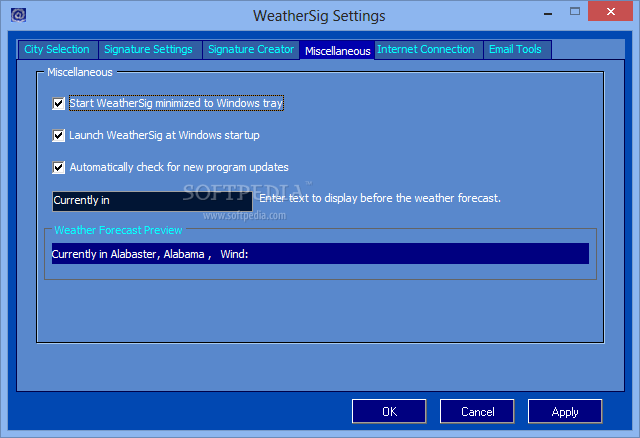Select the Miscellaneous tab
This screenshot has width=640, height=438.
click(337, 51)
